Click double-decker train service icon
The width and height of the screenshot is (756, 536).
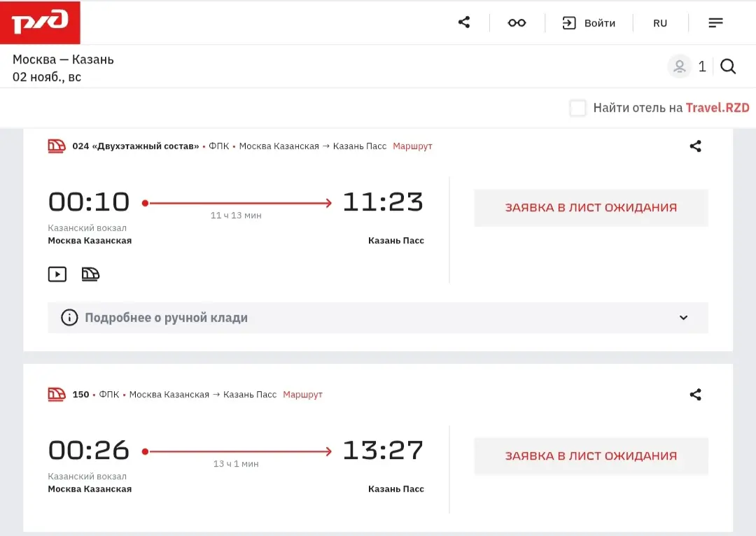click(90, 274)
